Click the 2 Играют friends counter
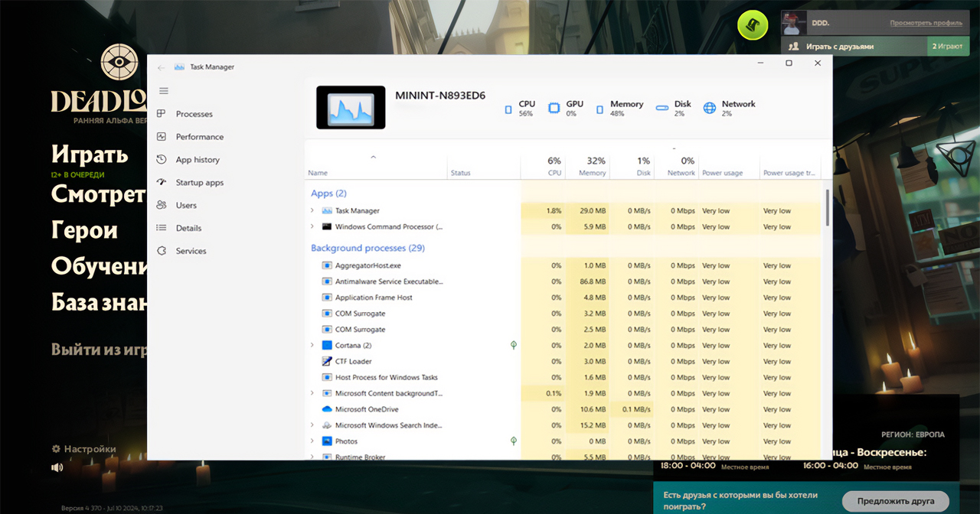980x514 pixels. [948, 47]
